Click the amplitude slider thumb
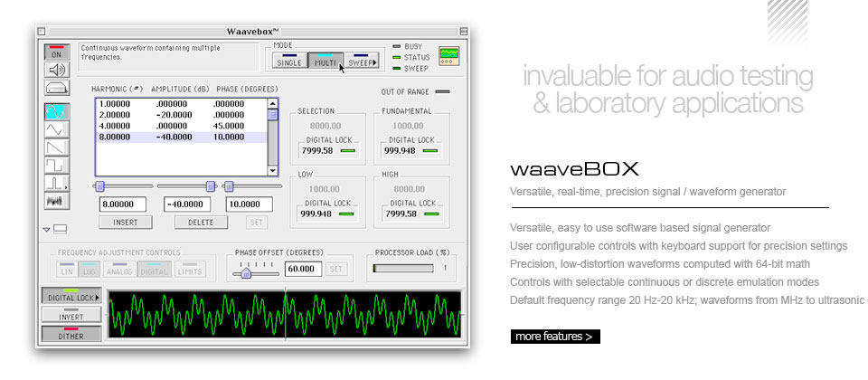Screen dimensions: 868x380 click(211, 186)
